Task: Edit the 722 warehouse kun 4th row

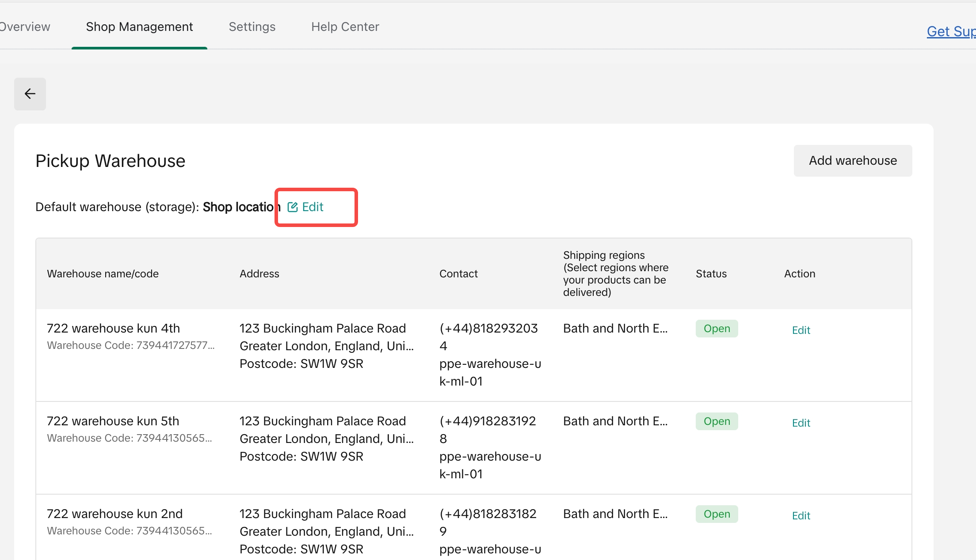Action: click(x=801, y=330)
